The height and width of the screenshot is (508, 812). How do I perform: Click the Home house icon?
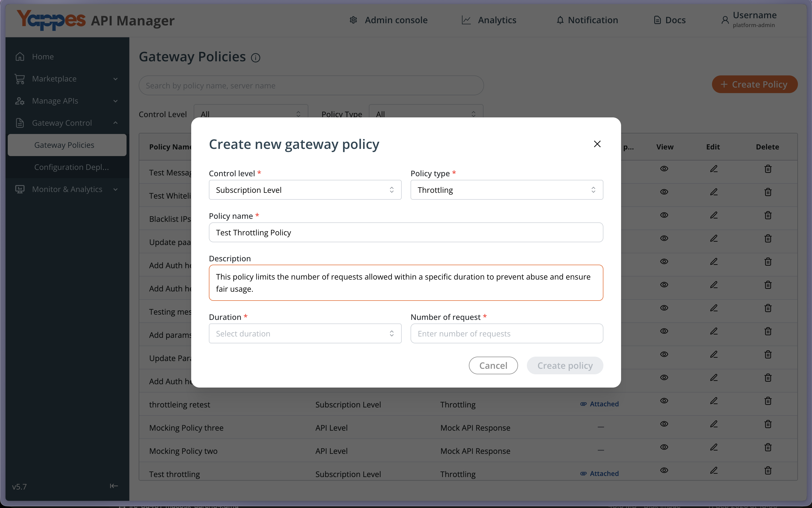[x=20, y=56]
